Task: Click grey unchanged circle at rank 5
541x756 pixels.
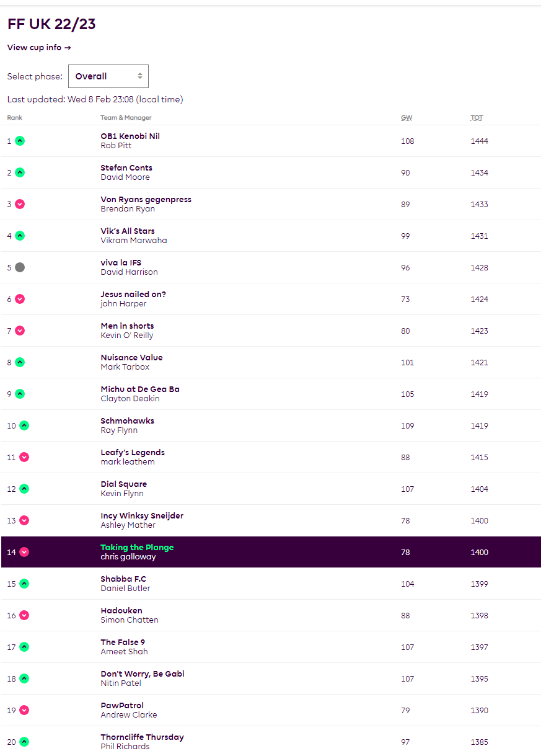Action: [x=20, y=267]
